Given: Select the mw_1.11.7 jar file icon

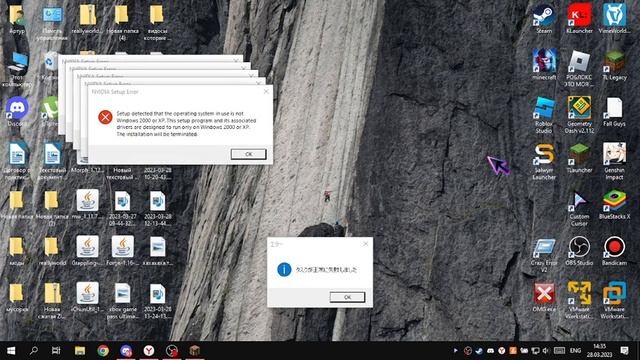Looking at the screenshot, I should (x=87, y=204).
